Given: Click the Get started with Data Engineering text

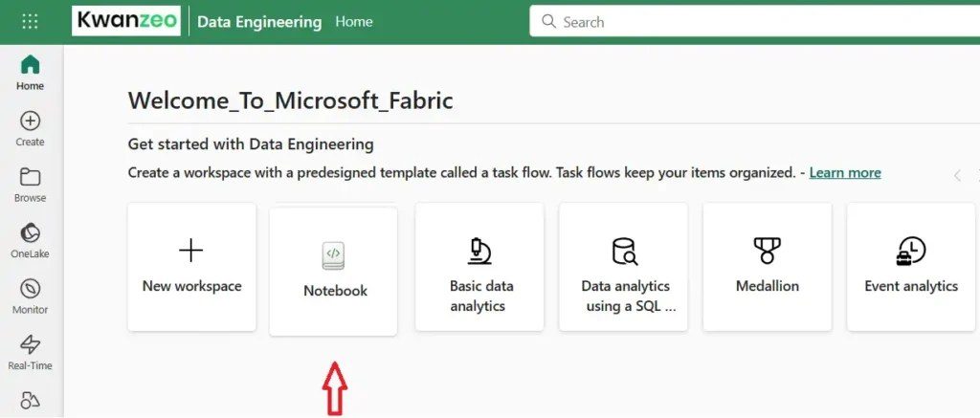Looking at the screenshot, I should click(x=251, y=144).
